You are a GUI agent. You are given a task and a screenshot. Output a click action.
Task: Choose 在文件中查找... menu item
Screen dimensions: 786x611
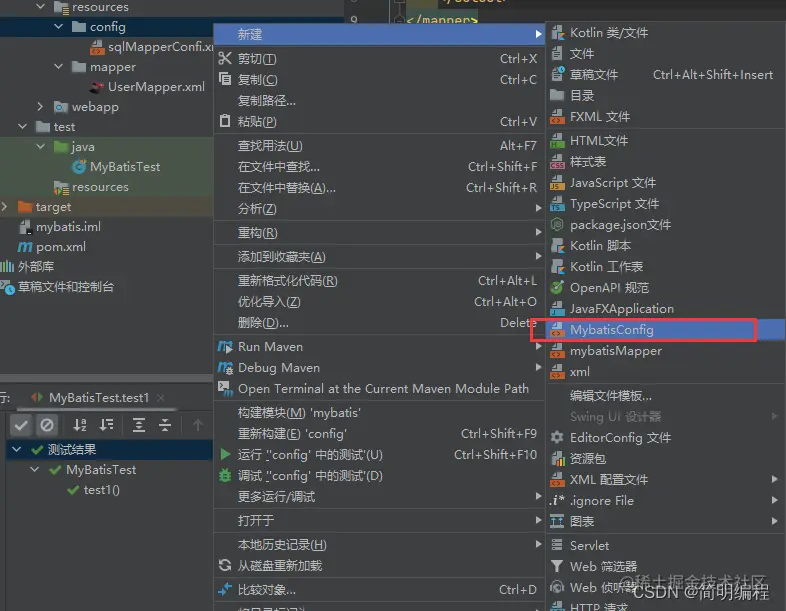[379, 166]
